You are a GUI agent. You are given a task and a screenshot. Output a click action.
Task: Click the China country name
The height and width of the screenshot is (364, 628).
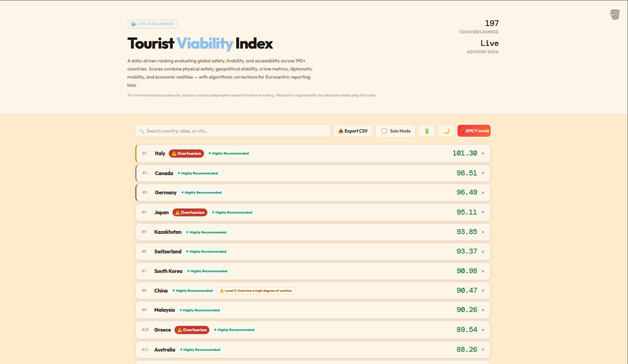(161, 291)
